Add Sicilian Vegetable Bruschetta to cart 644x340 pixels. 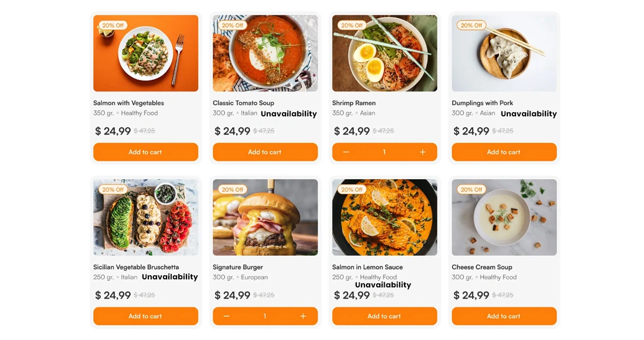pyautogui.click(x=145, y=316)
